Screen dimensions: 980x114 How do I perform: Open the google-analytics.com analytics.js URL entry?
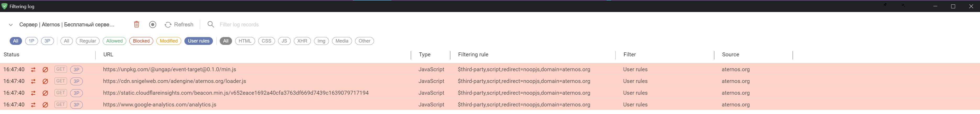160,105
